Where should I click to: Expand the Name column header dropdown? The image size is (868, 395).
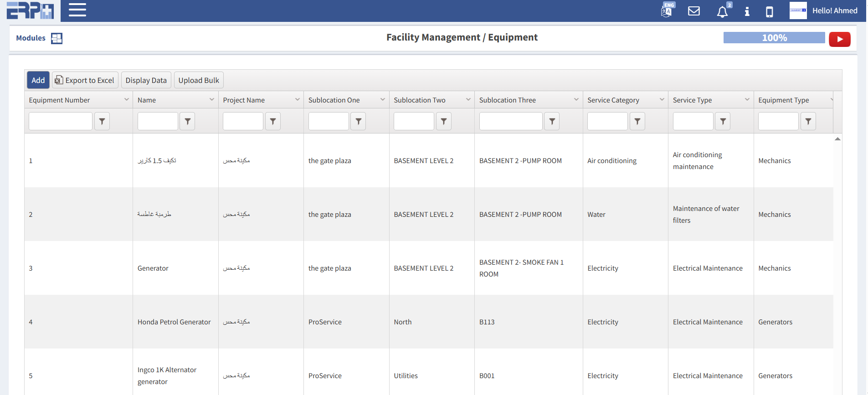(x=211, y=100)
